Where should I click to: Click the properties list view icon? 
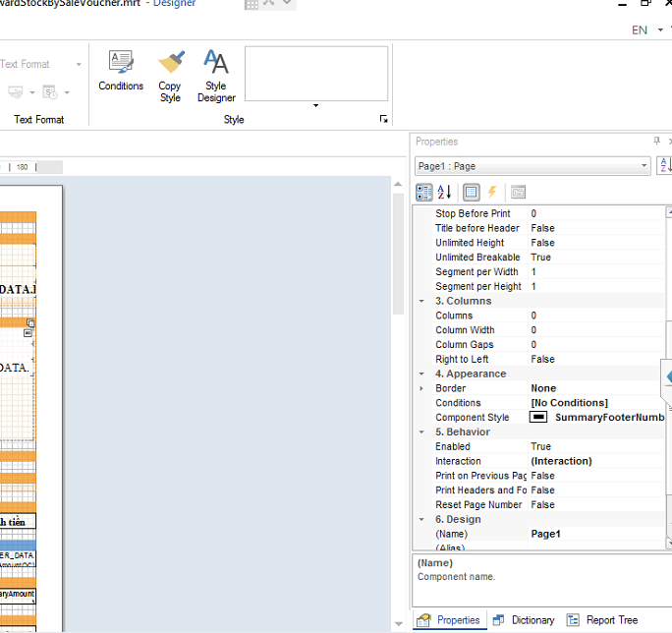pos(471,193)
